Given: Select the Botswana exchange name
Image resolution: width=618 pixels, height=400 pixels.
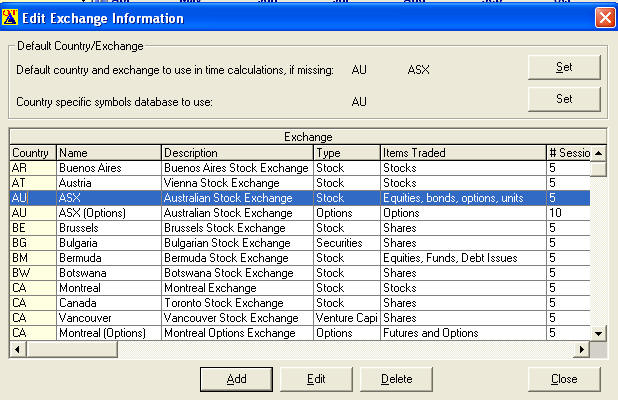Looking at the screenshot, I should coord(109,273).
